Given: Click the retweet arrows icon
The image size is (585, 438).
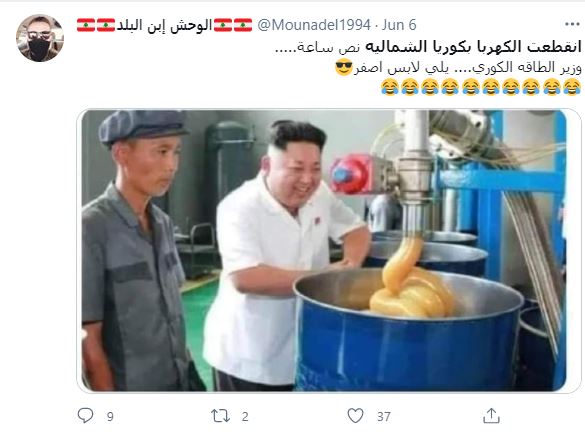Looking at the screenshot, I should [220, 416].
